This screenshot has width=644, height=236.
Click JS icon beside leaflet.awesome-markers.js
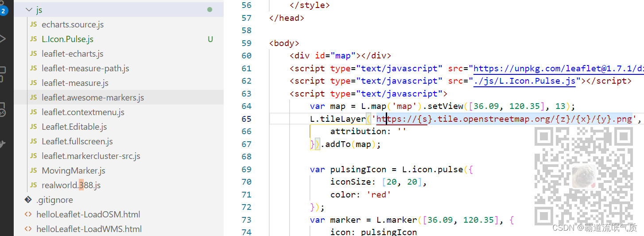pyautogui.click(x=33, y=98)
